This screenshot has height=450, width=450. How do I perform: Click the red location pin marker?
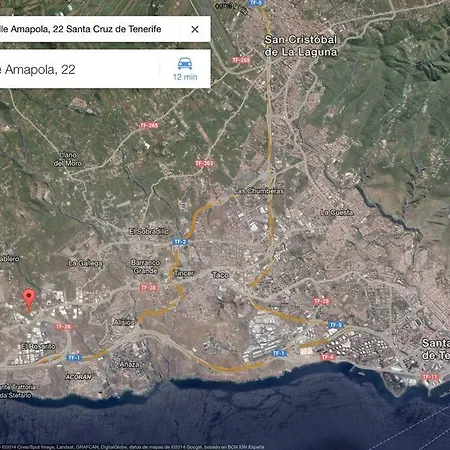click(x=29, y=299)
